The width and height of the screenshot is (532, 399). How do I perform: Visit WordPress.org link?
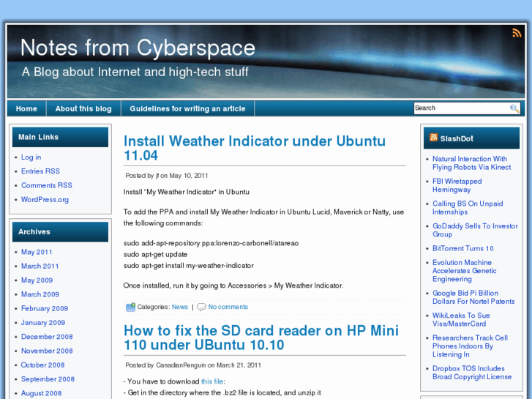pos(45,200)
